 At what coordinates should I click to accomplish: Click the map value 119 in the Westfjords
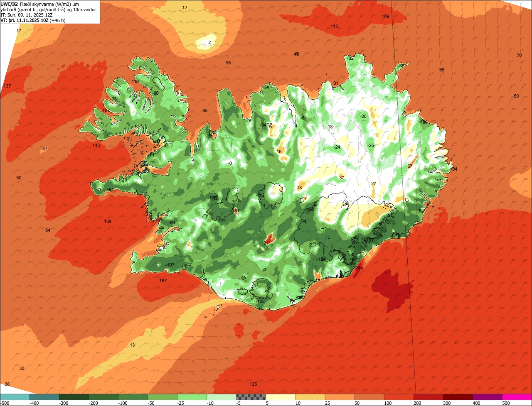click(x=135, y=81)
